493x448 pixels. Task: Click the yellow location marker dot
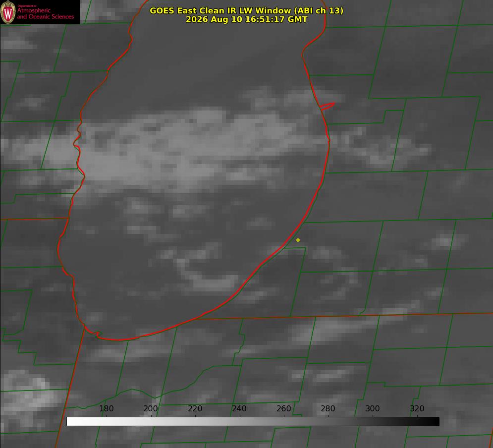pos(298,240)
